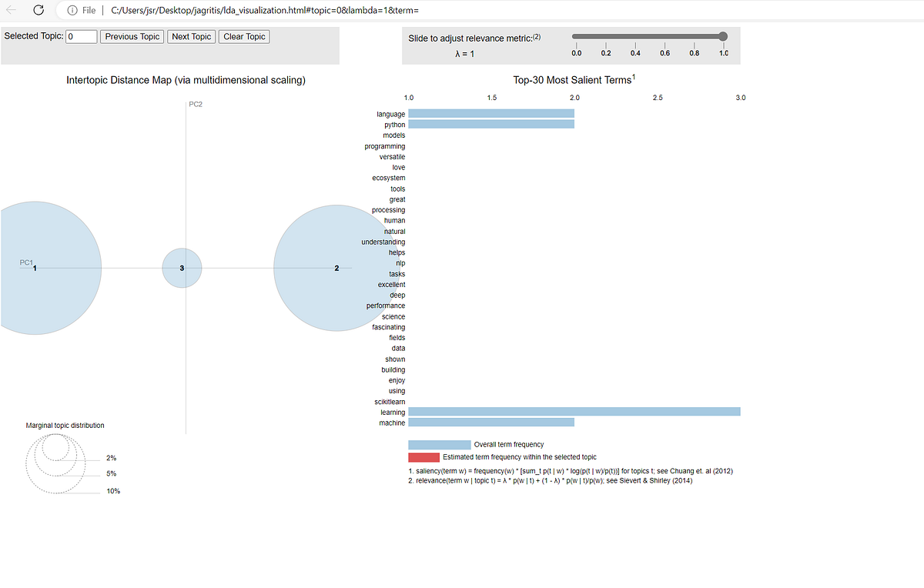
Task: Click the Clear Topic button
Action: [243, 36]
